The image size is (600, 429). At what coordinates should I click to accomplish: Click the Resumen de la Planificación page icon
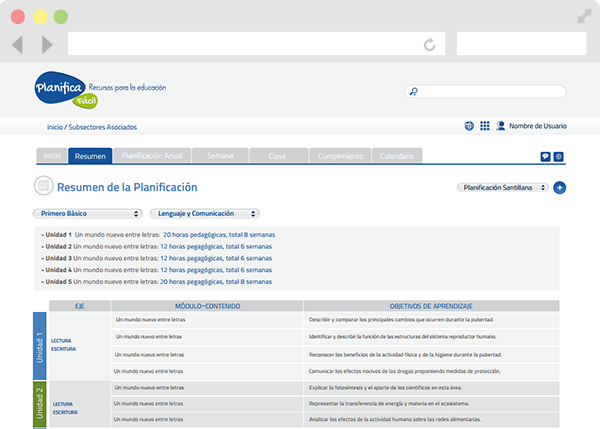click(x=43, y=186)
